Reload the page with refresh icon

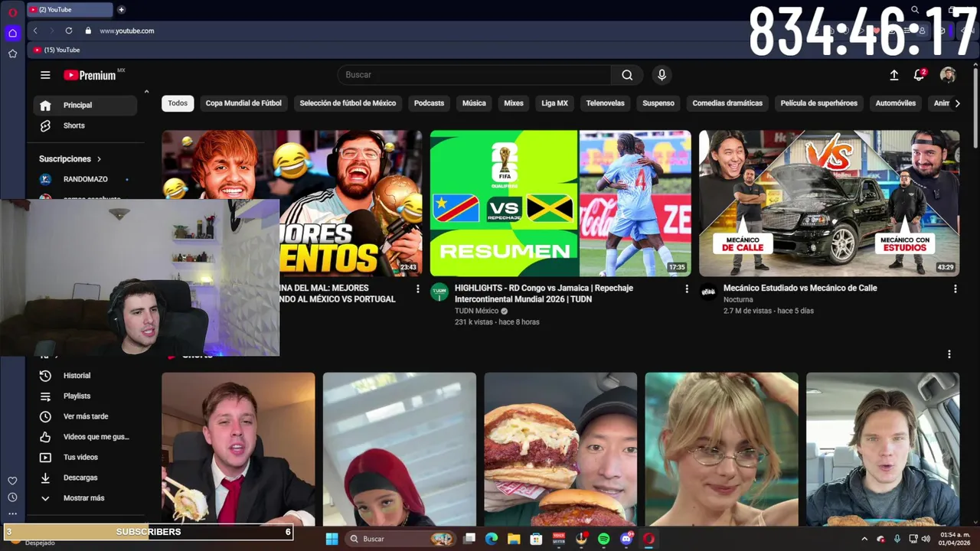coord(69,31)
